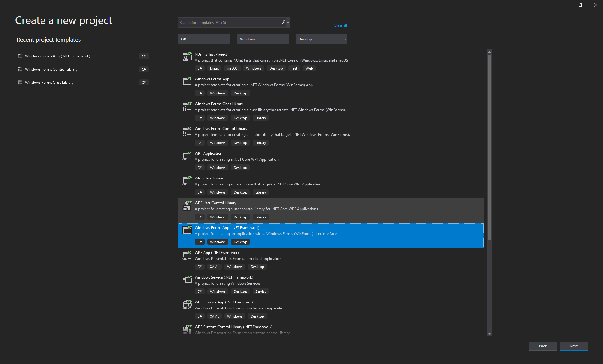Select the WPF Class library template
The width and height of the screenshot is (603, 364).
coord(209,178)
